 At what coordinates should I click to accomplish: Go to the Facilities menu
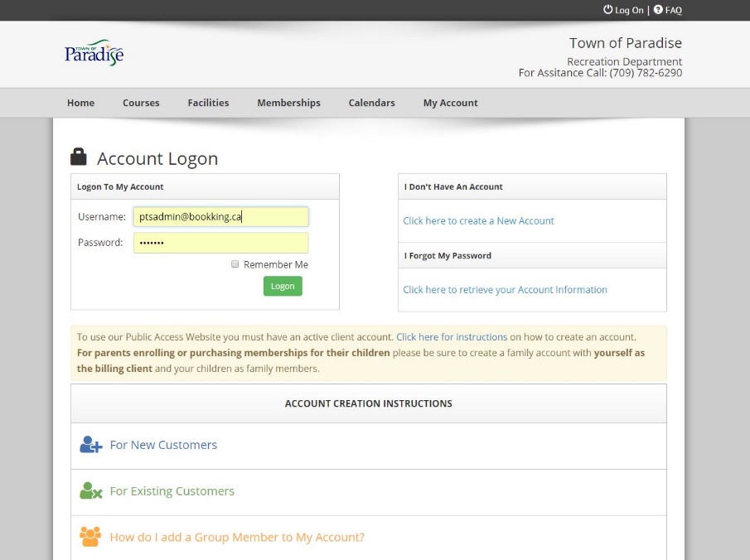pyautogui.click(x=208, y=103)
